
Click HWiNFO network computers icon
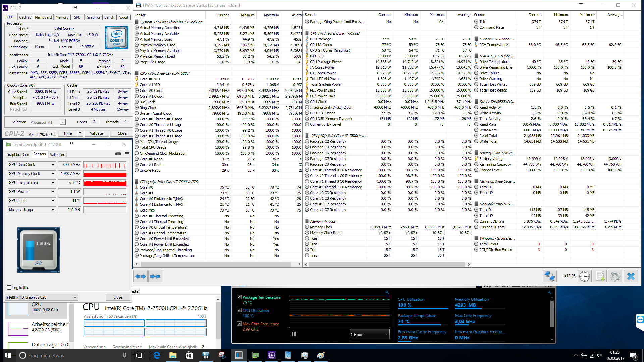point(549,276)
